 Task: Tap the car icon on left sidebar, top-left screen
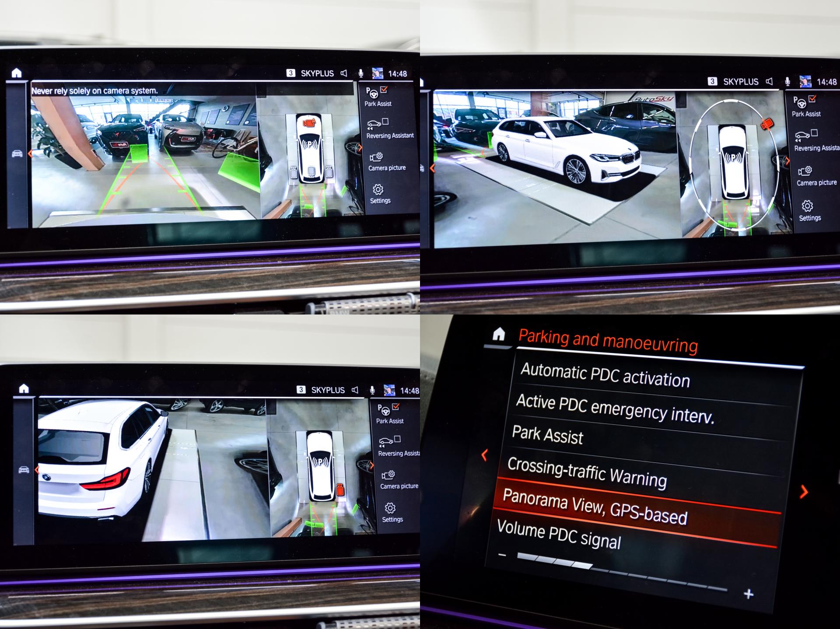point(17,154)
